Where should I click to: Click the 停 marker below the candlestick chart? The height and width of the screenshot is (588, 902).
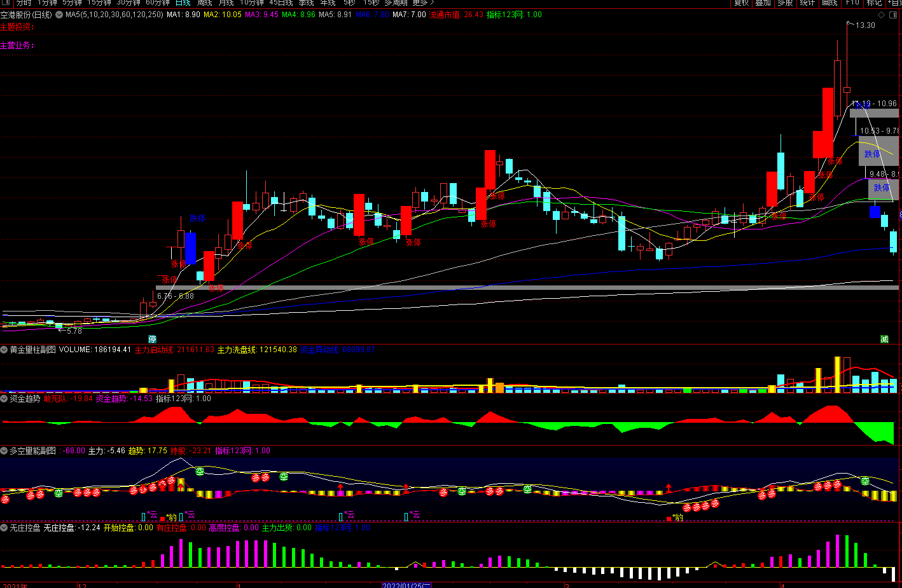(152, 339)
